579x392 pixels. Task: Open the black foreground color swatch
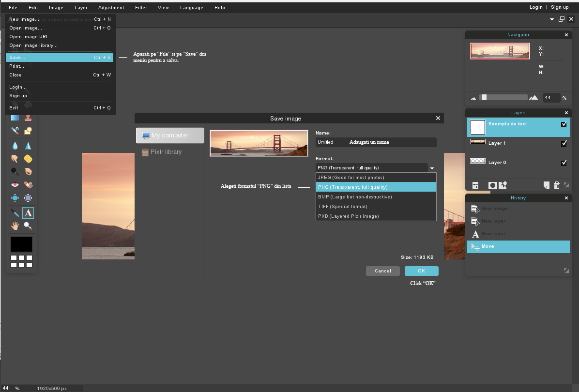coord(21,244)
